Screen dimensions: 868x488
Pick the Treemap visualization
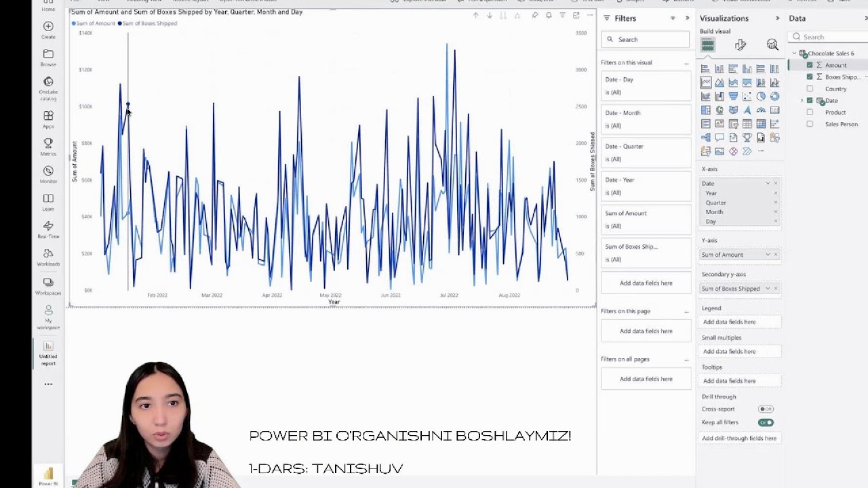click(706, 110)
